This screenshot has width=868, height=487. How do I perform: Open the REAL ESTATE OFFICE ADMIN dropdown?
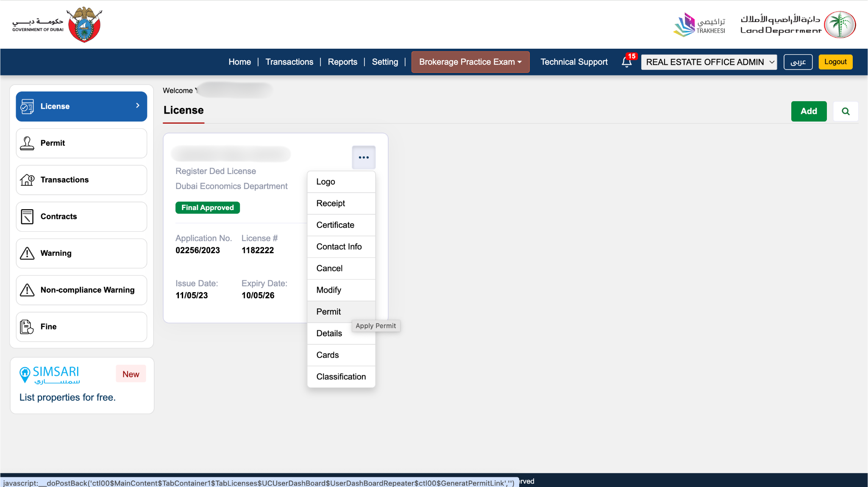pos(708,62)
